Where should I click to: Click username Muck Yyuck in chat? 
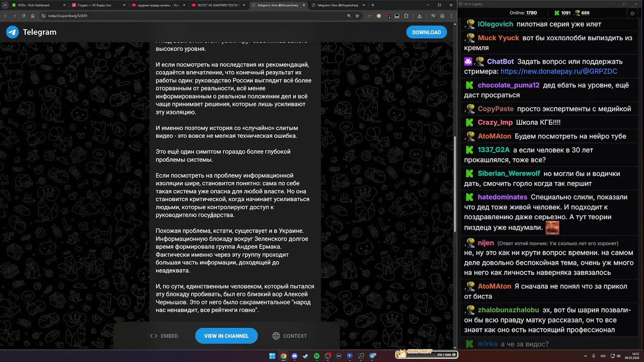click(498, 38)
